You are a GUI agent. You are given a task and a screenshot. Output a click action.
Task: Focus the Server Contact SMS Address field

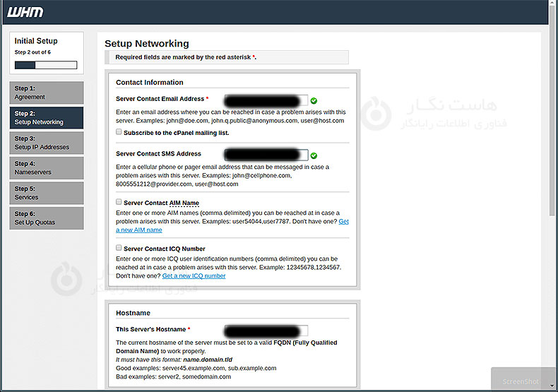pyautogui.click(x=266, y=155)
